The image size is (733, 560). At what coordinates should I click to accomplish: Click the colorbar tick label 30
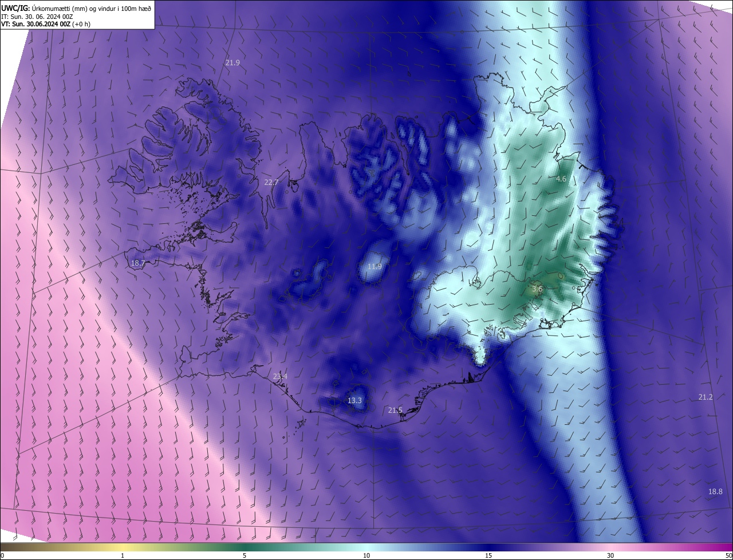610,555
